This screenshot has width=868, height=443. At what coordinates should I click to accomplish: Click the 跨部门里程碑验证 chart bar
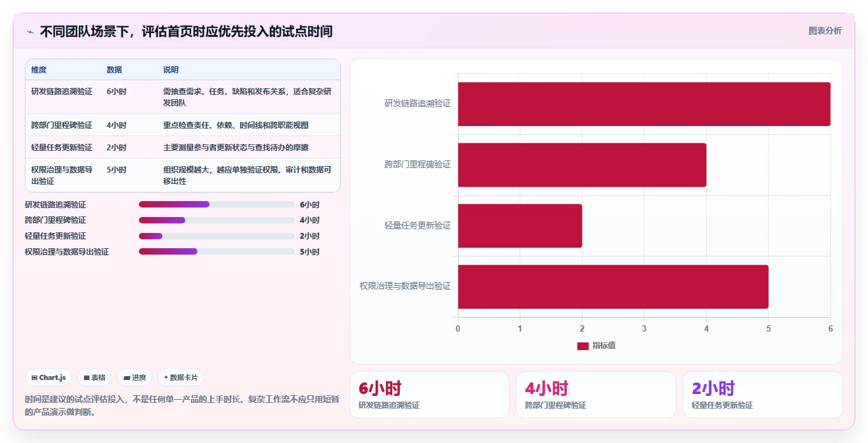point(582,165)
